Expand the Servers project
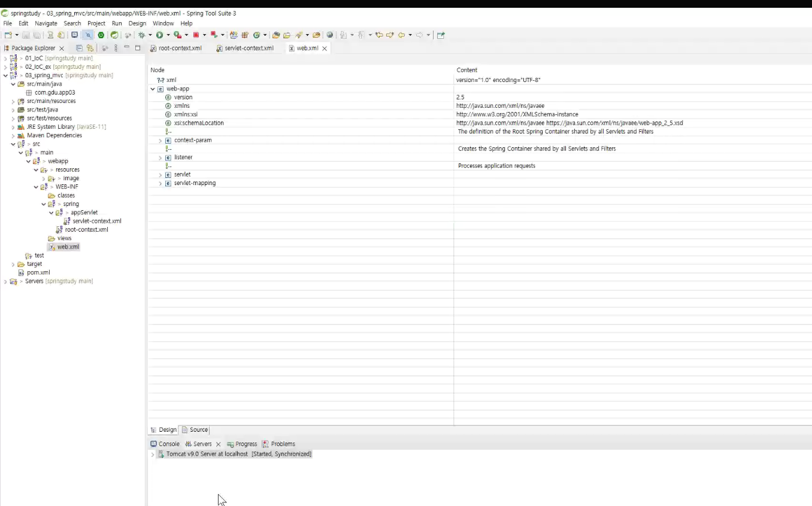The height and width of the screenshot is (506, 812). [5, 281]
